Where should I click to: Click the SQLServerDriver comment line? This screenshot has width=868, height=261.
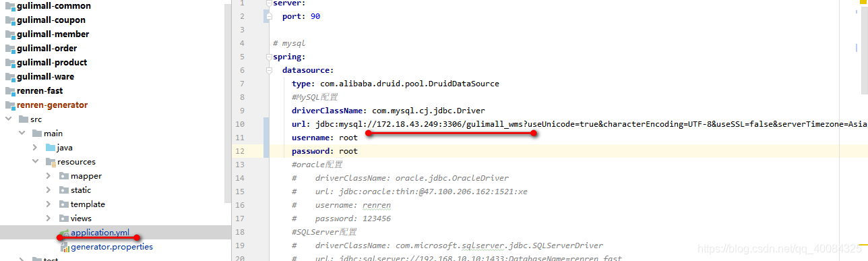[447, 245]
